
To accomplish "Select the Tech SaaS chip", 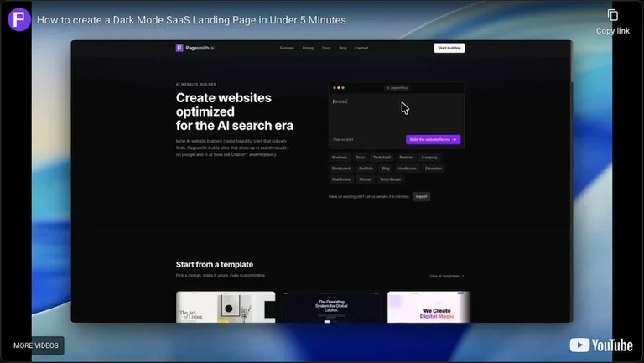I will [x=382, y=158].
